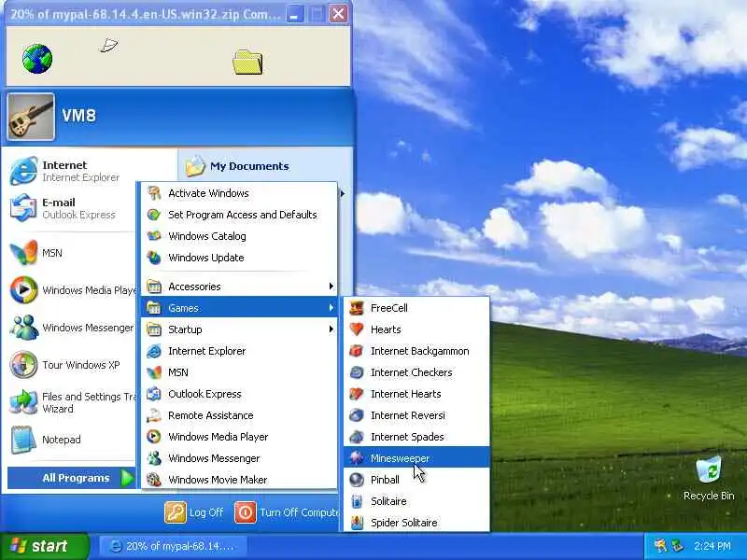Screen dimensions: 747x560
Task: Click the Windows Messenger entry in the left pane
Action: pyautogui.click(x=72, y=328)
